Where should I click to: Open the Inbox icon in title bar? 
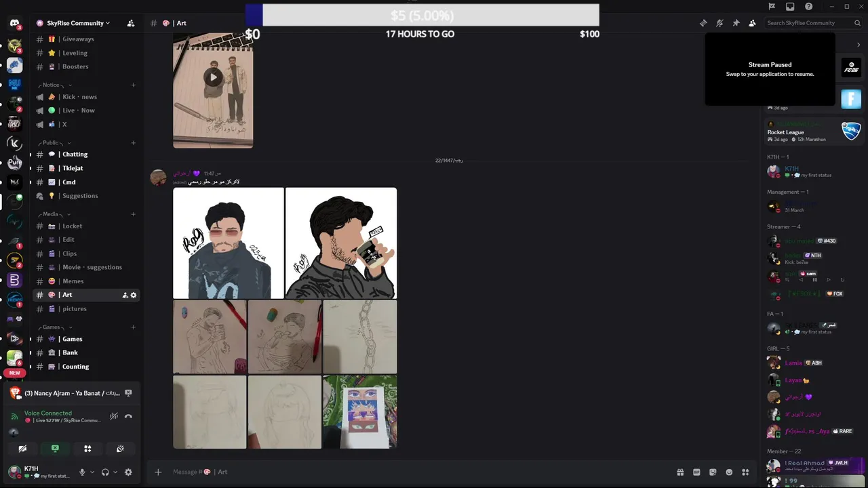(790, 6)
